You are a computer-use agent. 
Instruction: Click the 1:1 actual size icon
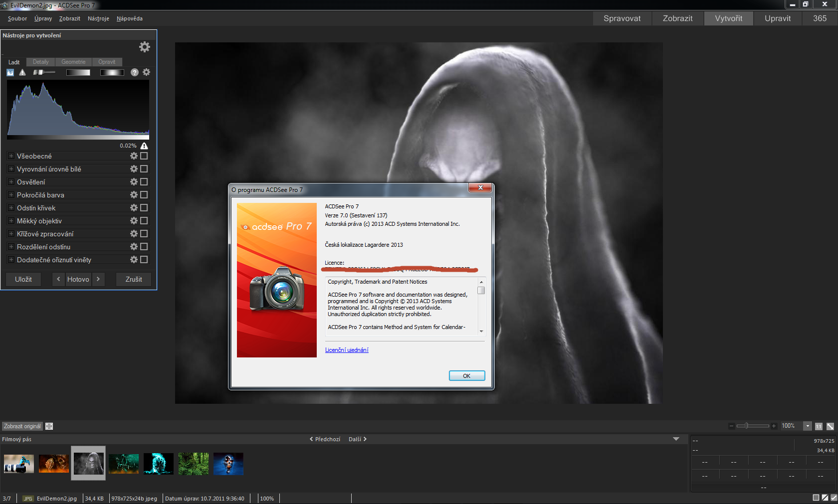(819, 426)
